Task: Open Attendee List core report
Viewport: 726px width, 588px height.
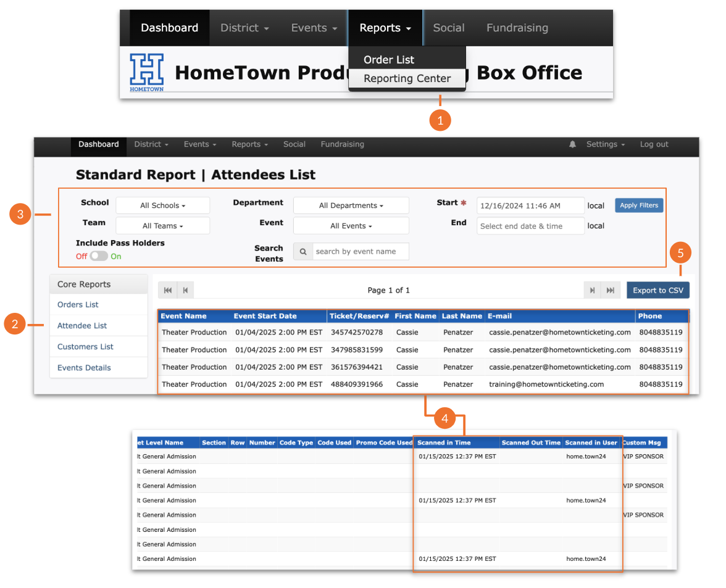Action: pyautogui.click(x=82, y=326)
